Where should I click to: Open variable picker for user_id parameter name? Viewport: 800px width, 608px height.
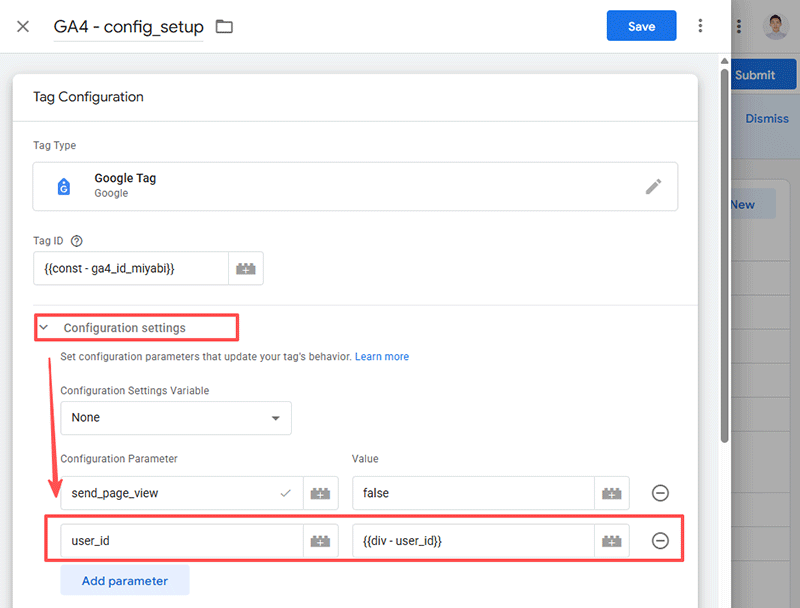[320, 541]
